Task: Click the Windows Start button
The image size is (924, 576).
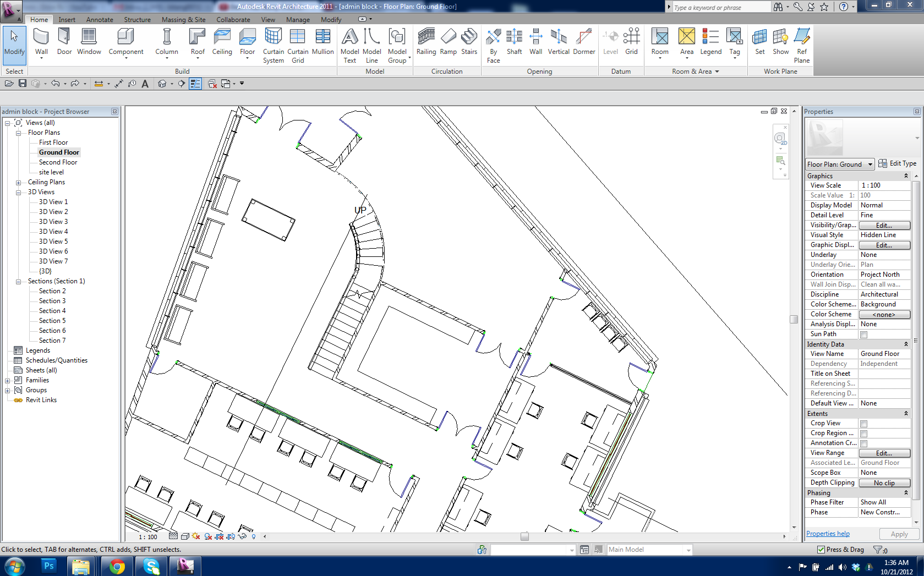Action: 14,566
